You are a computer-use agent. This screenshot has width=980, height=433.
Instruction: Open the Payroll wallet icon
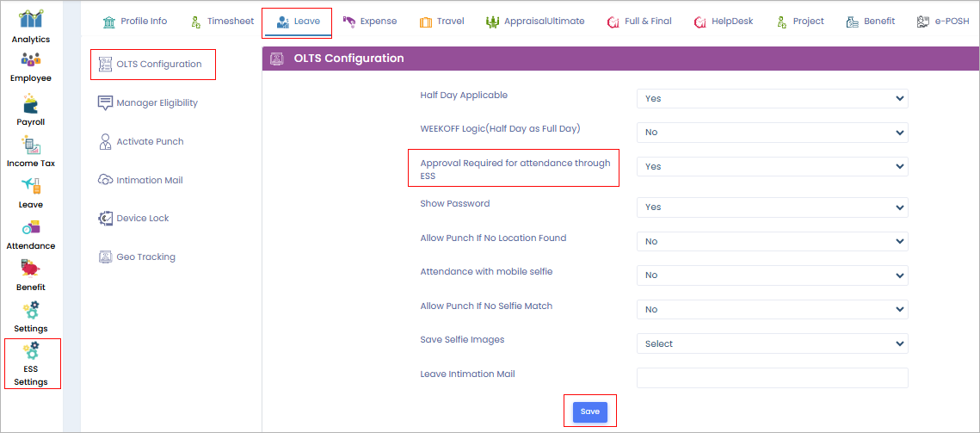coord(31,102)
